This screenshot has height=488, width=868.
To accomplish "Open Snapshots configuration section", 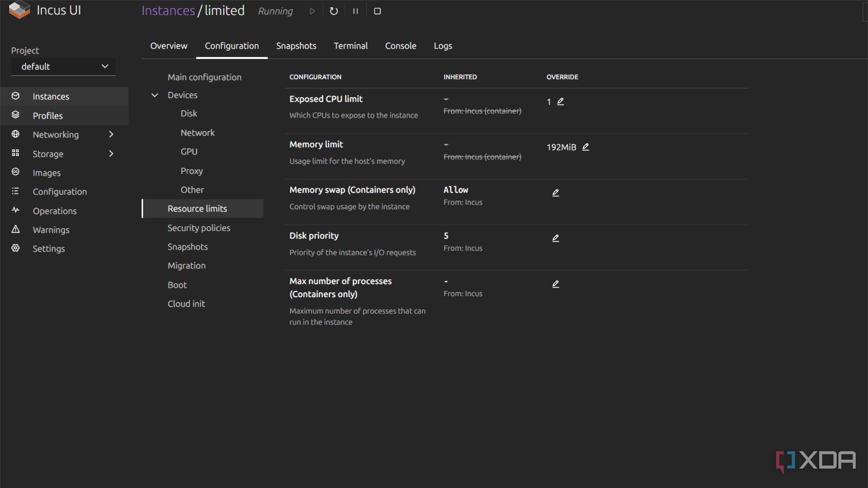I will click(x=188, y=247).
